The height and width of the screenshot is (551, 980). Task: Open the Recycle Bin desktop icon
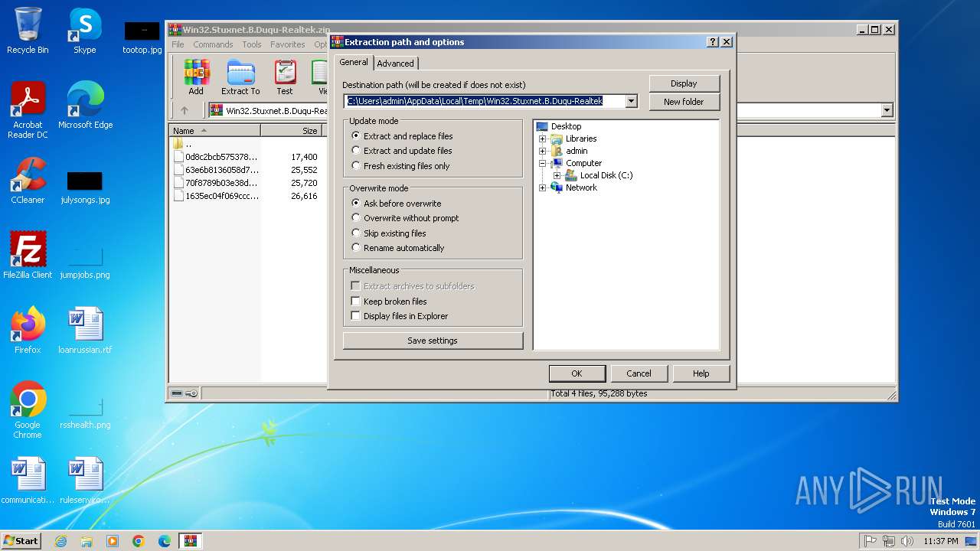click(28, 31)
